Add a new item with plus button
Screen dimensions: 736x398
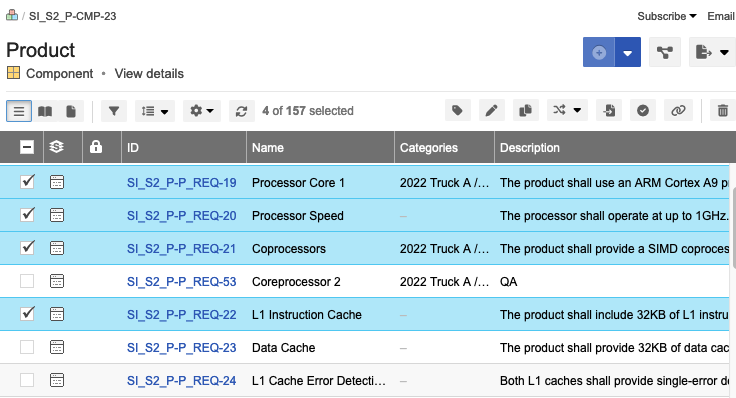click(599, 52)
